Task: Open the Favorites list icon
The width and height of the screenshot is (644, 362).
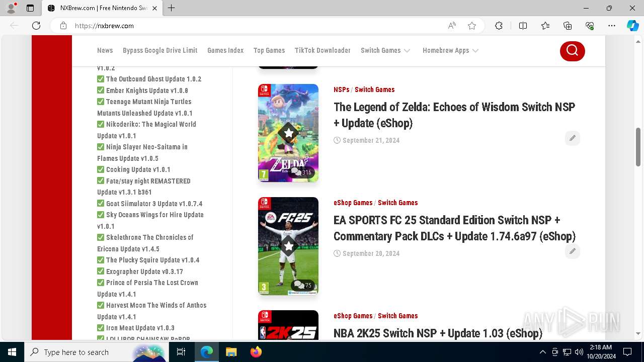Action: [x=545, y=26]
